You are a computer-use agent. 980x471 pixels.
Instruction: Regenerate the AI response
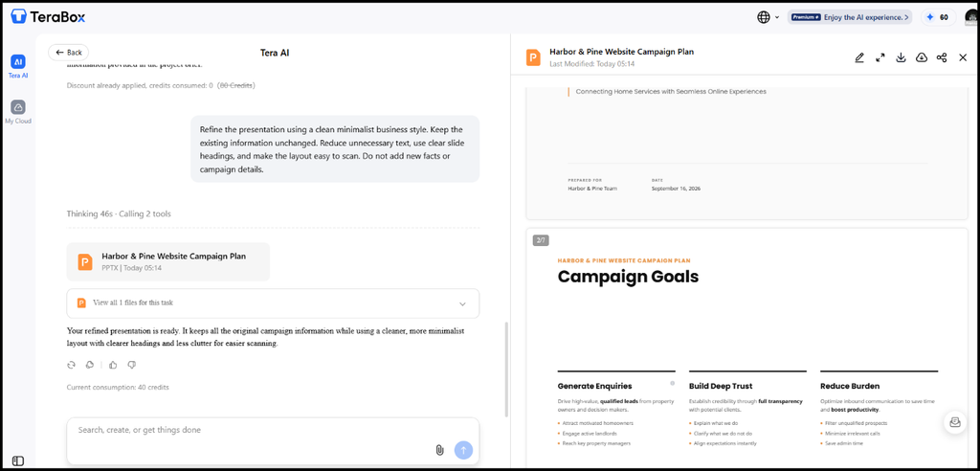point(71,365)
